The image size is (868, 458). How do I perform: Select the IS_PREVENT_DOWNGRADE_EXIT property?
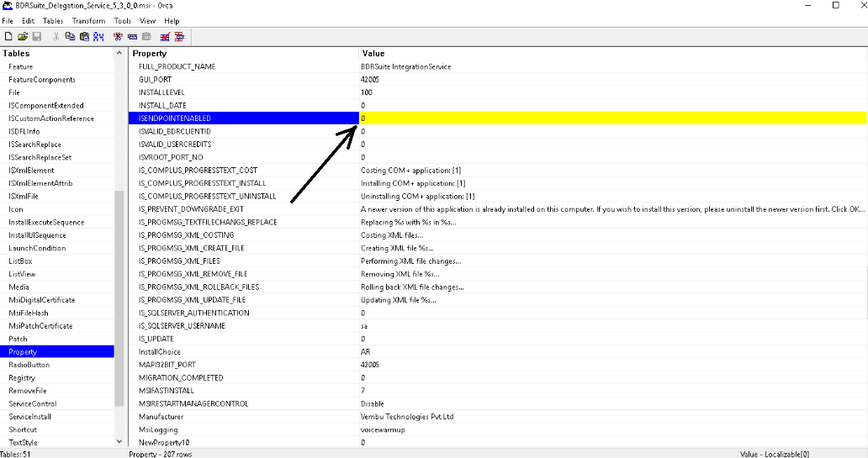point(192,209)
